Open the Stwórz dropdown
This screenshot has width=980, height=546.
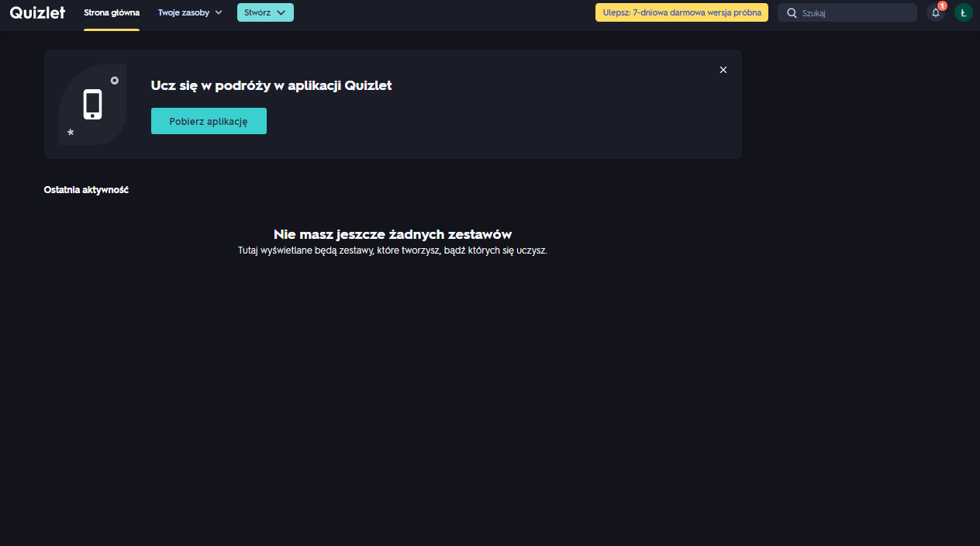(x=265, y=12)
